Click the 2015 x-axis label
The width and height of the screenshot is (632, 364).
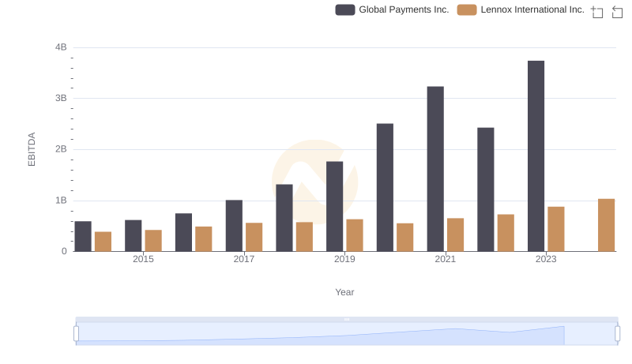click(143, 259)
